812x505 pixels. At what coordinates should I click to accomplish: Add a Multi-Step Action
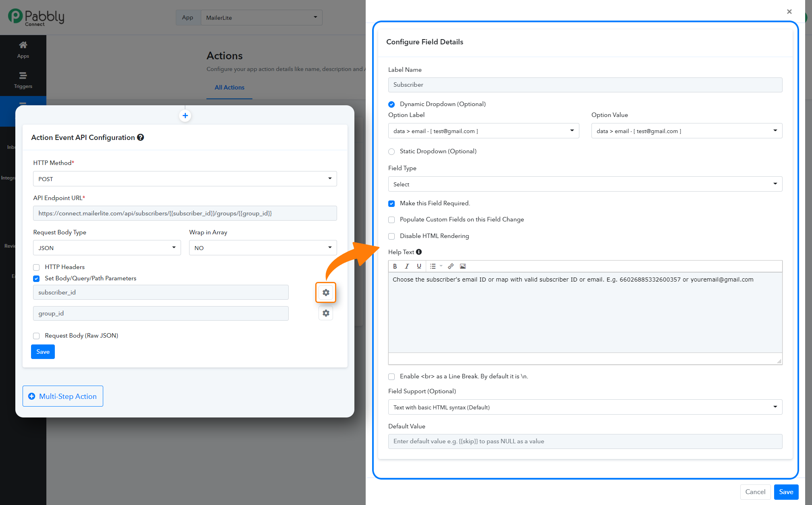[63, 396]
